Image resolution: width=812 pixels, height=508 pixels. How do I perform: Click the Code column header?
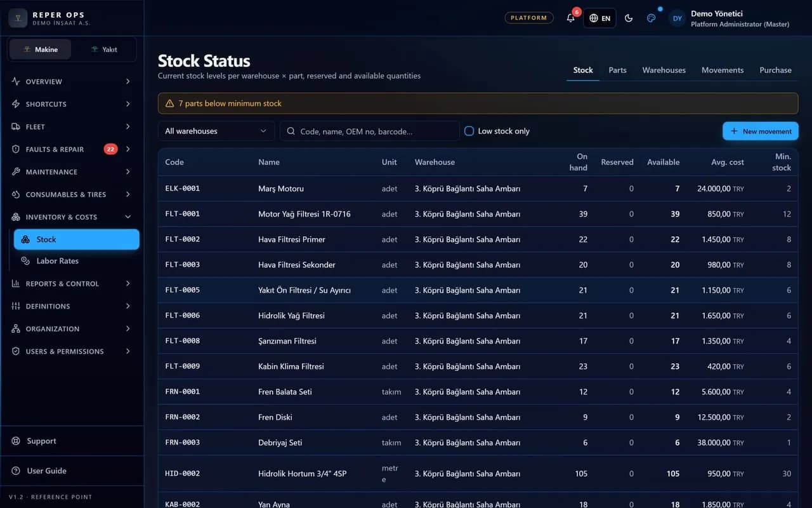pyautogui.click(x=174, y=162)
